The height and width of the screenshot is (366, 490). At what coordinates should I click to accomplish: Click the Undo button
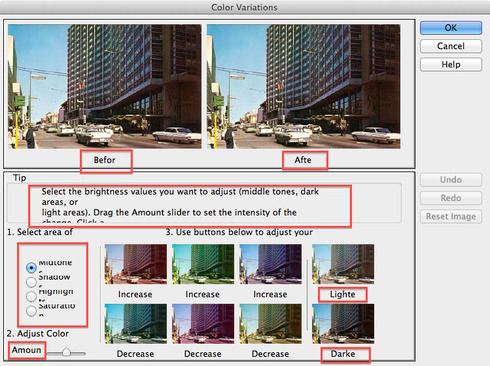pyautogui.click(x=451, y=180)
